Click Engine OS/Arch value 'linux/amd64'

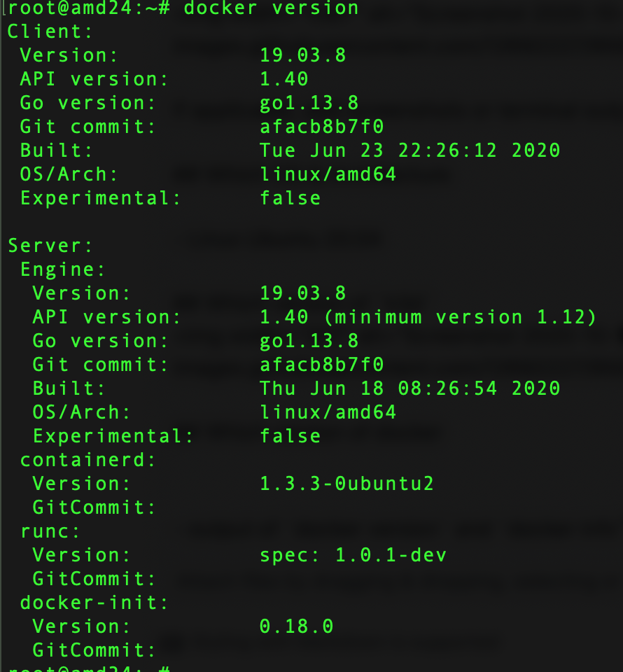click(328, 412)
